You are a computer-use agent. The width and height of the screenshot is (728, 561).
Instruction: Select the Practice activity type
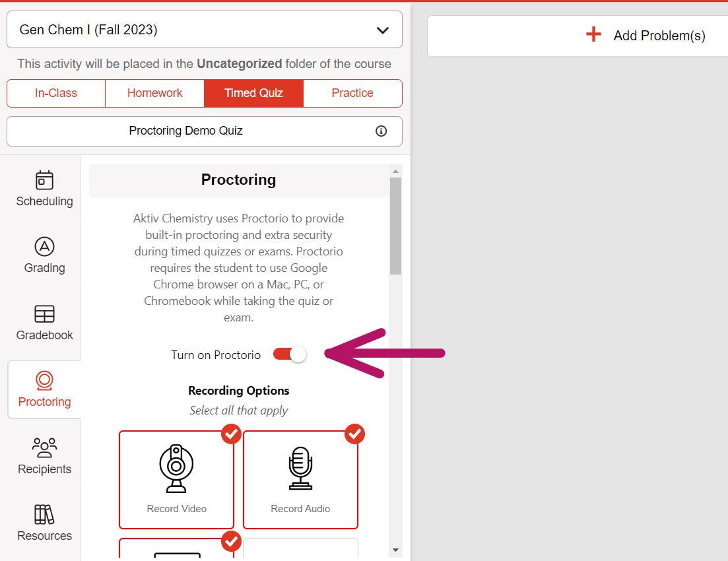352,93
